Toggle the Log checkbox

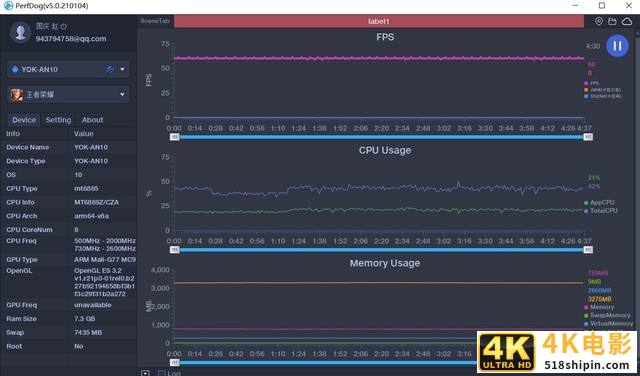[161, 373]
